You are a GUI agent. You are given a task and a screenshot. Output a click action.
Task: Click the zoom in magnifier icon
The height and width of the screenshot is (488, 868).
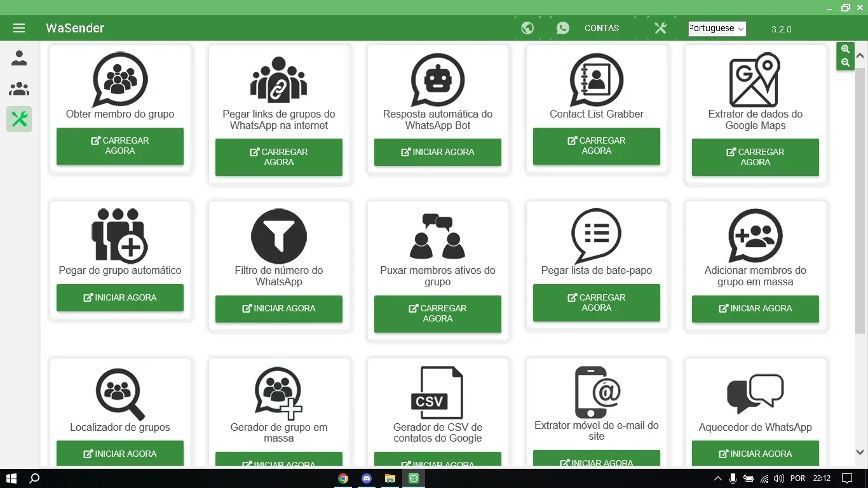(x=845, y=49)
